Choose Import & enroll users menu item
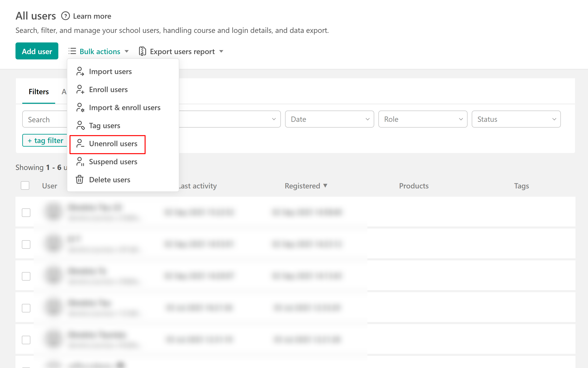Screen dimensions: 588x368 pos(125,108)
